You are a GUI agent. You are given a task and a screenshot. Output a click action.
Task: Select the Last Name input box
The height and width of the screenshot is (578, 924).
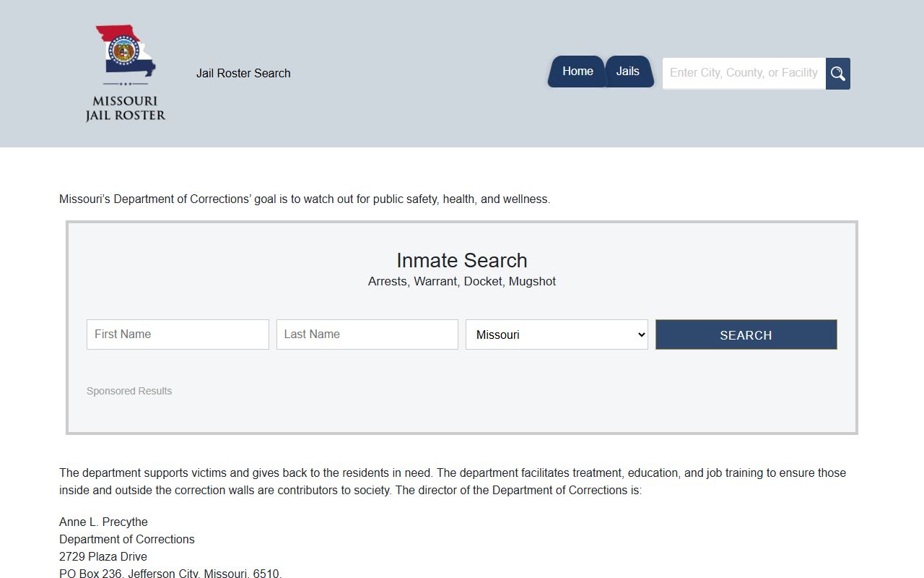tap(367, 335)
